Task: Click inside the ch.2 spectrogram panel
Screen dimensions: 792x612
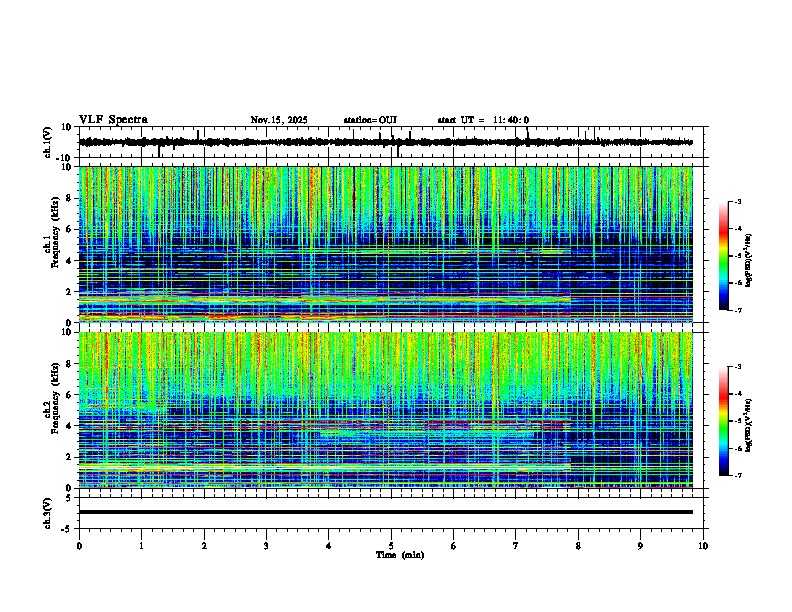Action: (x=385, y=410)
